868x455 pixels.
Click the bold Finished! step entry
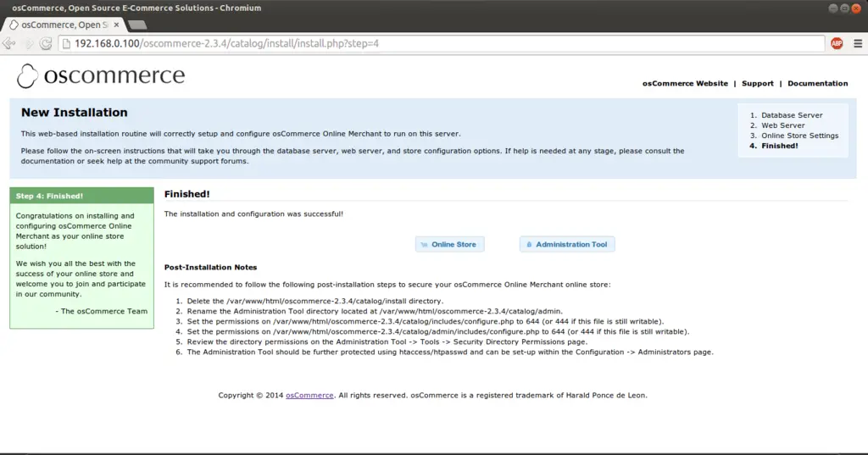780,146
